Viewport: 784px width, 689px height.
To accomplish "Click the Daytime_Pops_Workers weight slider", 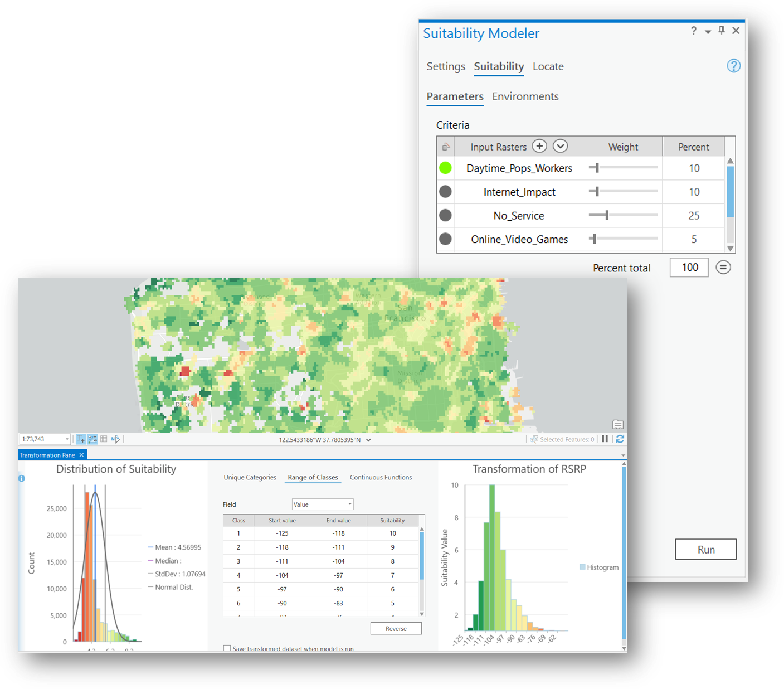I will tap(623, 167).
